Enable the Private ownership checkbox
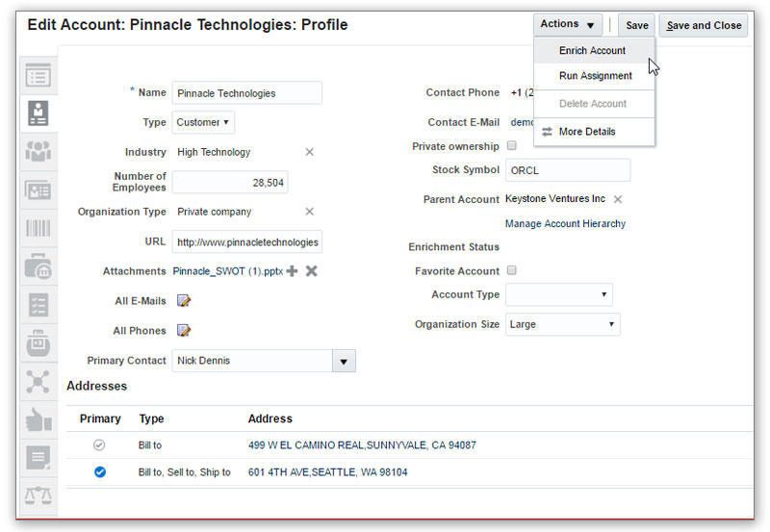Image resolution: width=770 pixels, height=532 pixels. (x=512, y=146)
